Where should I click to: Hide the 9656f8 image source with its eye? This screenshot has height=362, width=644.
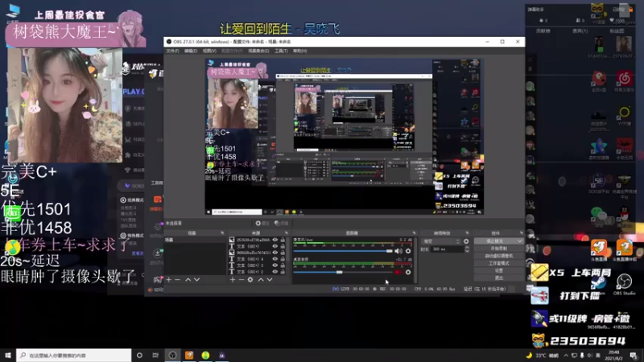[275, 253]
